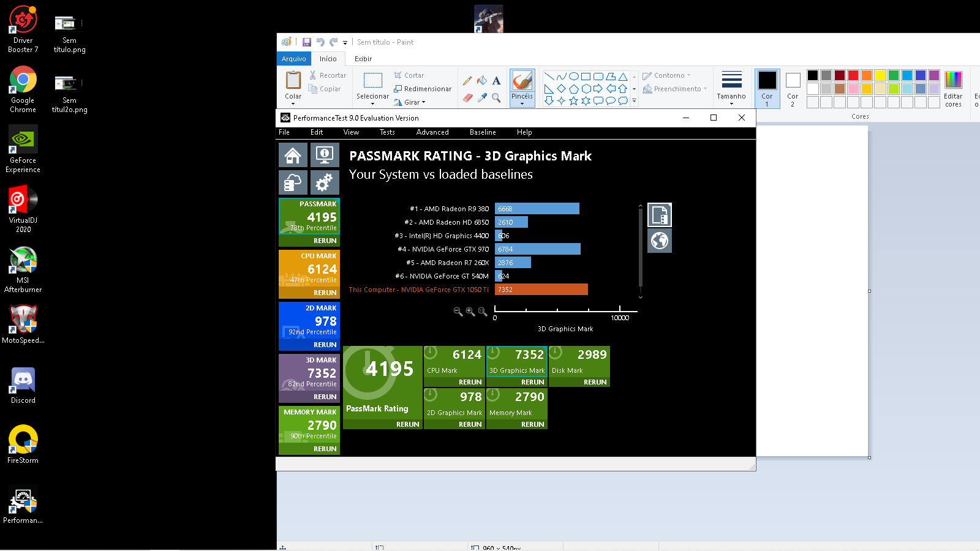
Task: Open Driver Booster 7 shortcut
Action: [23, 29]
